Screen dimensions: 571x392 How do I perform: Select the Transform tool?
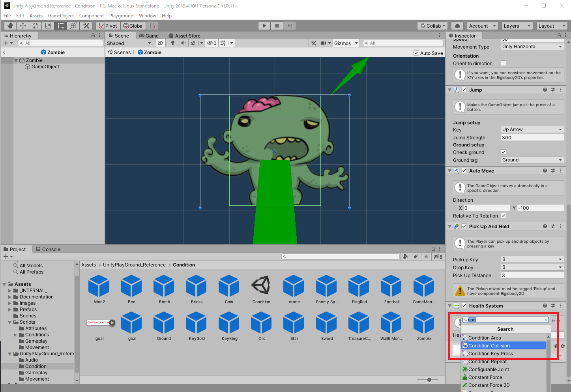click(73, 26)
